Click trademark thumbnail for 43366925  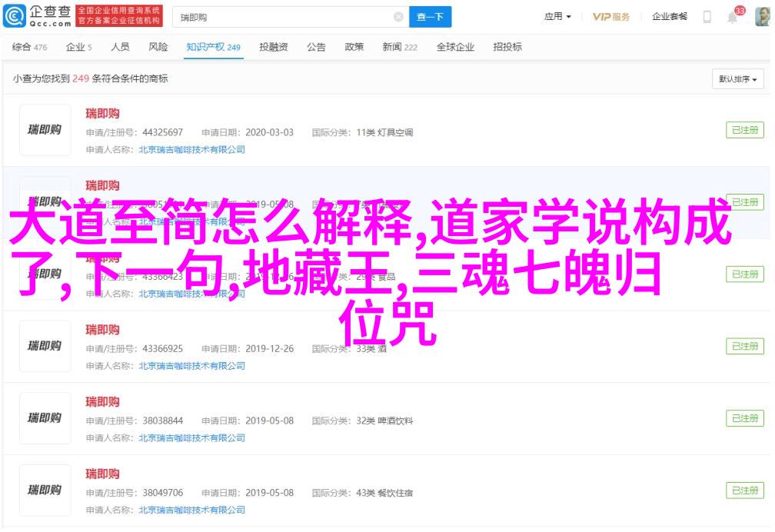tap(45, 346)
